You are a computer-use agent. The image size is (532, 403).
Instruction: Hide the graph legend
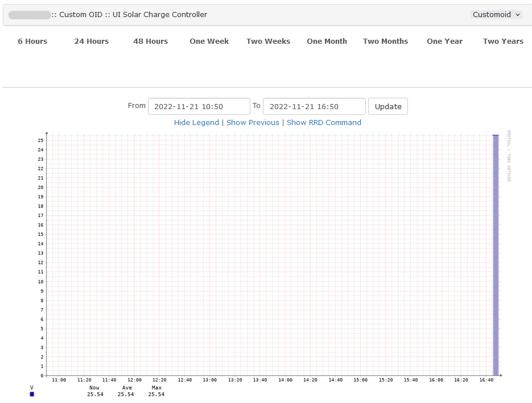196,122
